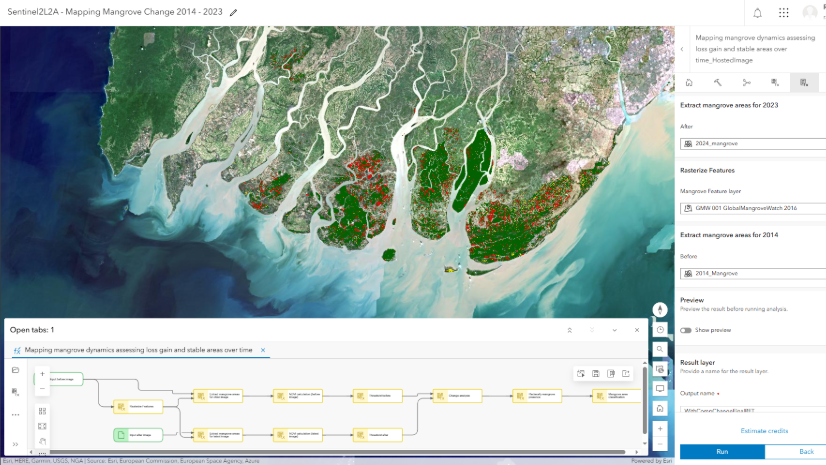Click the Estimate credits link
The height and width of the screenshot is (465, 826).
[x=764, y=431]
